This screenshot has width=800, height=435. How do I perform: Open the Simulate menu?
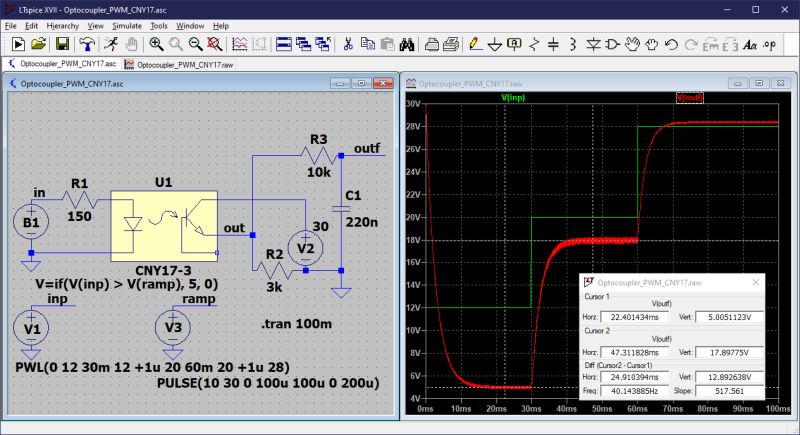[127, 25]
